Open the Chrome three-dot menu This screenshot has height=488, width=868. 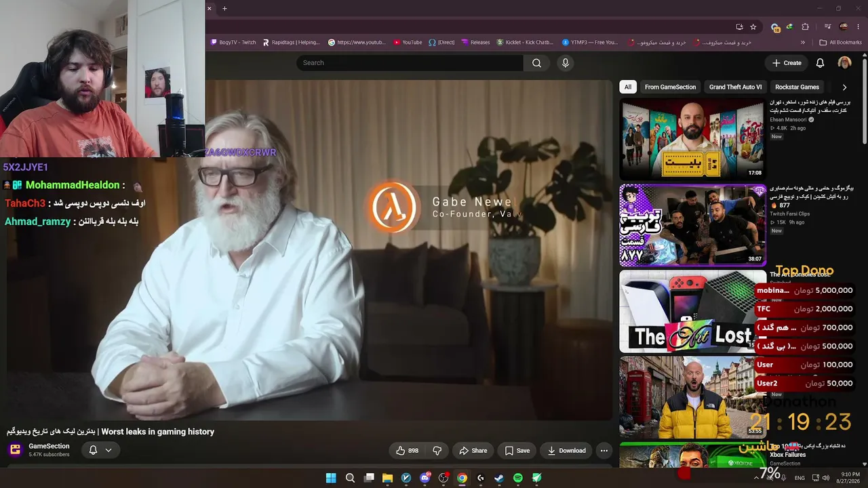click(857, 27)
